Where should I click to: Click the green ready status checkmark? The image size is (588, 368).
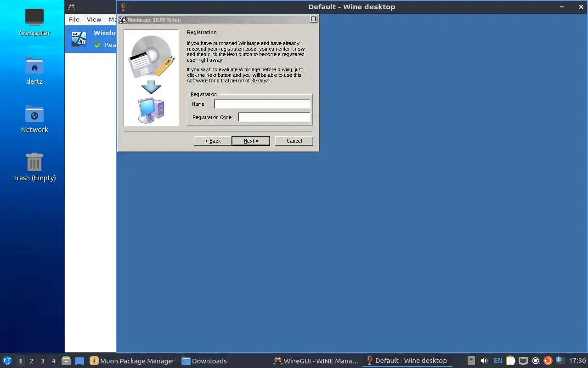point(97,45)
